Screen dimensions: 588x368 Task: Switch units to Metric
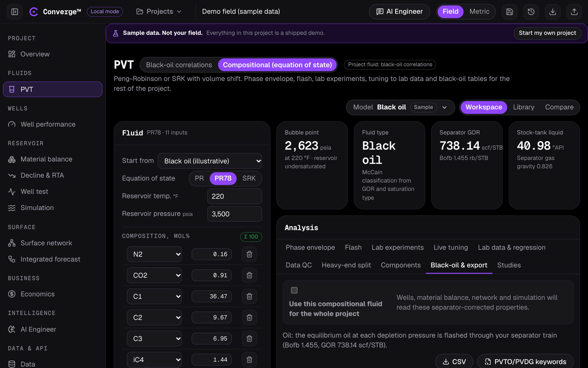point(479,12)
